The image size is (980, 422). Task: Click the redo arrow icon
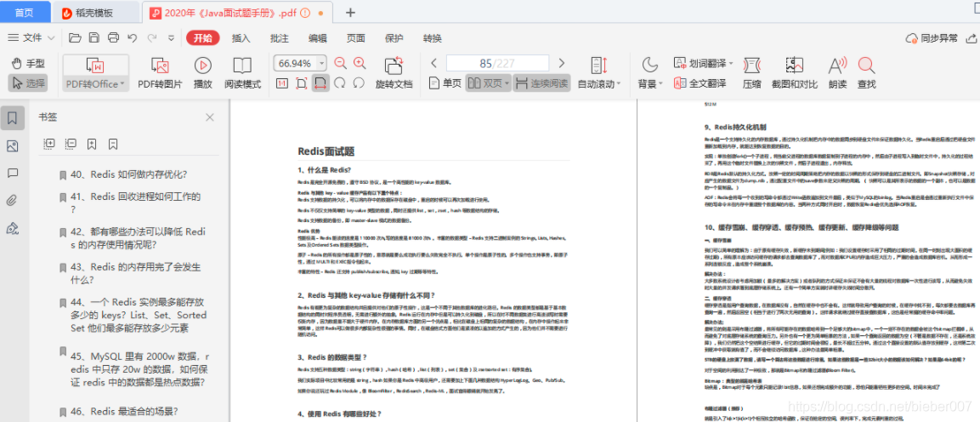pos(152,37)
